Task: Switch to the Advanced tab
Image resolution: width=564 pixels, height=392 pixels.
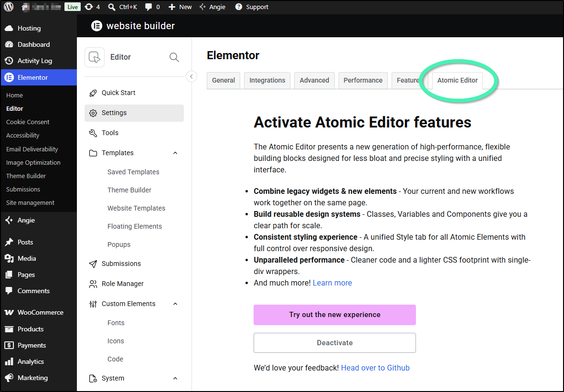Action: (x=314, y=81)
